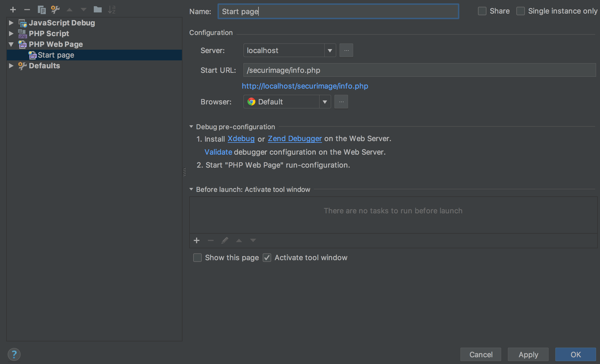Remove the selected configuration with minus icon
The width and height of the screenshot is (600, 364).
coord(27,10)
